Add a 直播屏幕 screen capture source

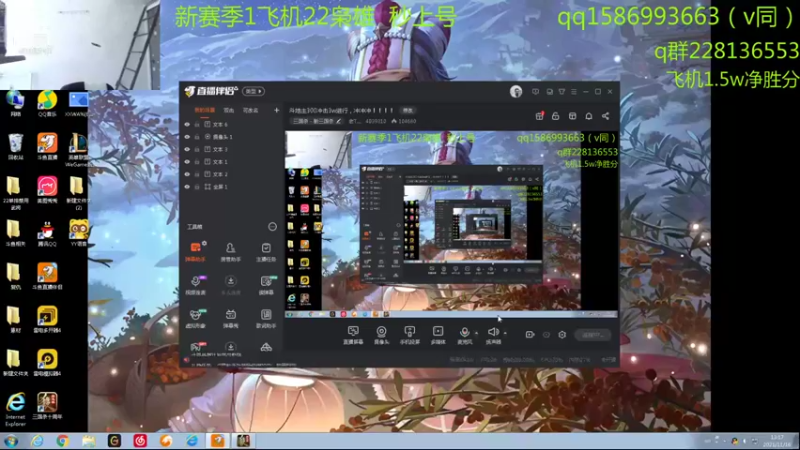353,335
